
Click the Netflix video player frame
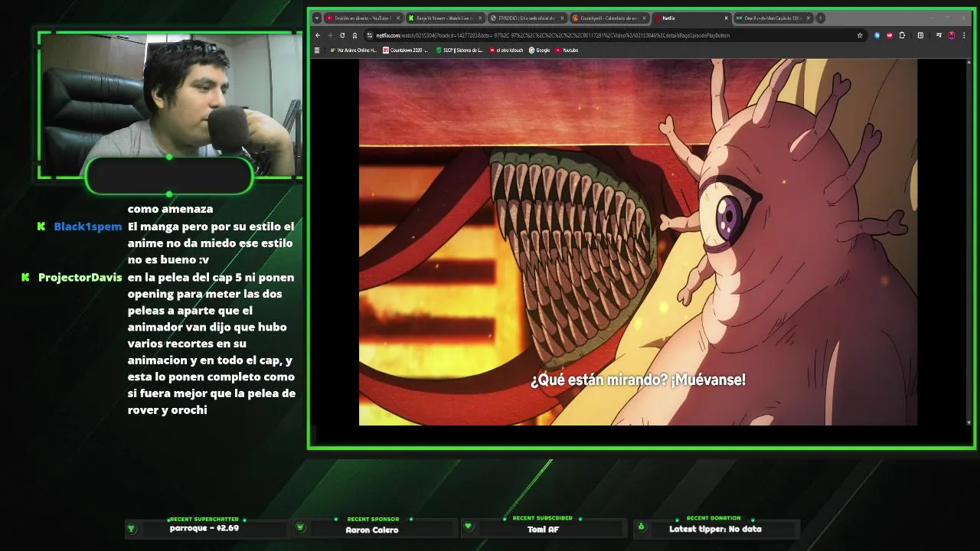[x=638, y=242]
